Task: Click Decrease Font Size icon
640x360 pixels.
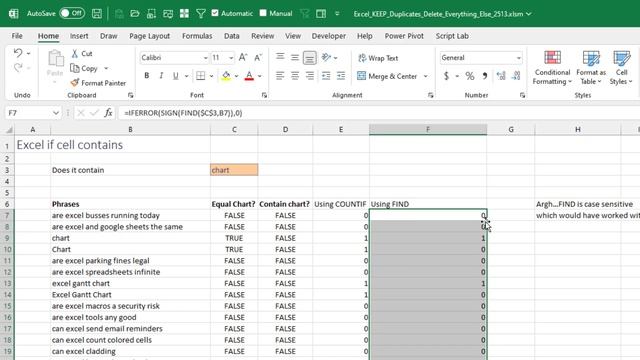Action: [x=258, y=58]
